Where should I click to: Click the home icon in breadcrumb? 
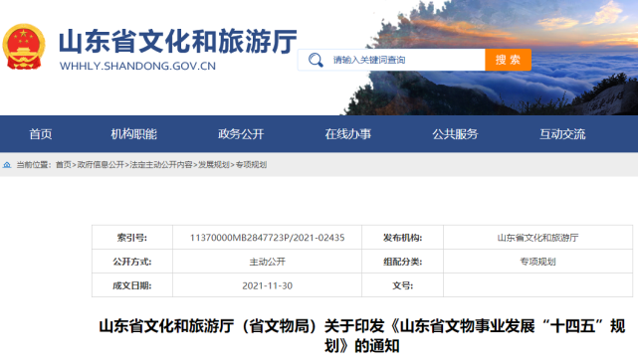coord(7,165)
